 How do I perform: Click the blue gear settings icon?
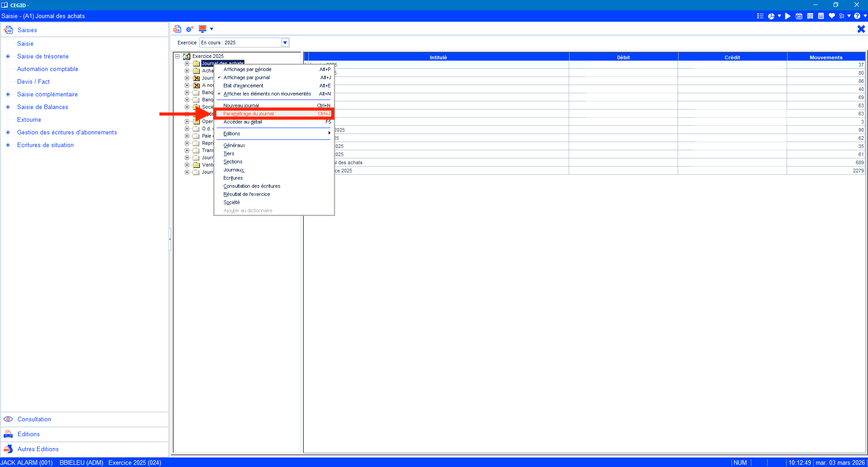(x=190, y=29)
